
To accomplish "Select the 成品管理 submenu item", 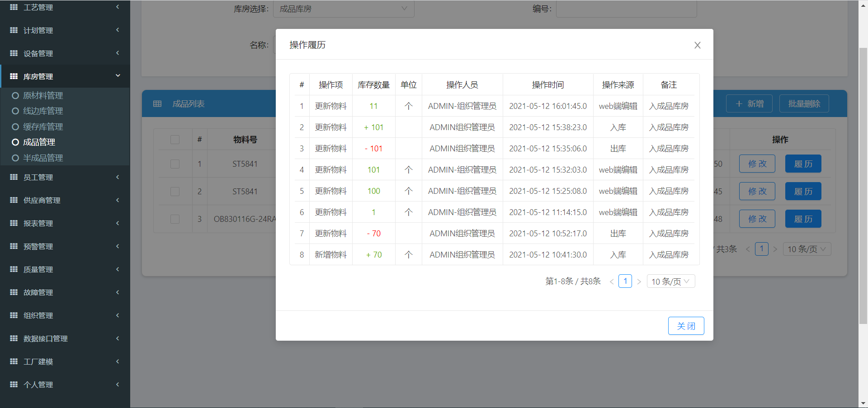I will (x=39, y=142).
